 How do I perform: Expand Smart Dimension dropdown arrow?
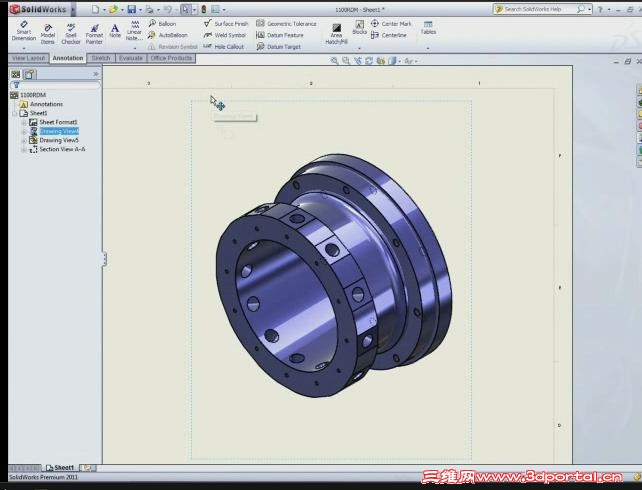point(24,48)
